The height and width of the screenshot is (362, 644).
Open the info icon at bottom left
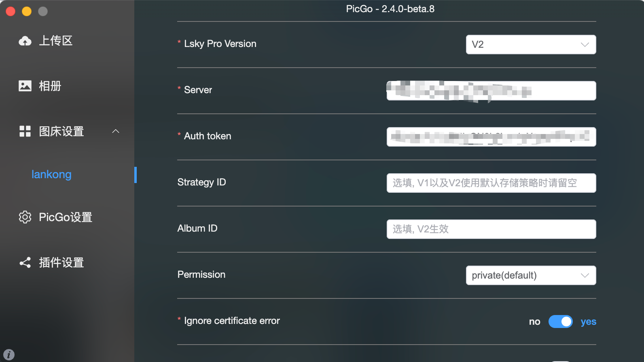pos(8,355)
